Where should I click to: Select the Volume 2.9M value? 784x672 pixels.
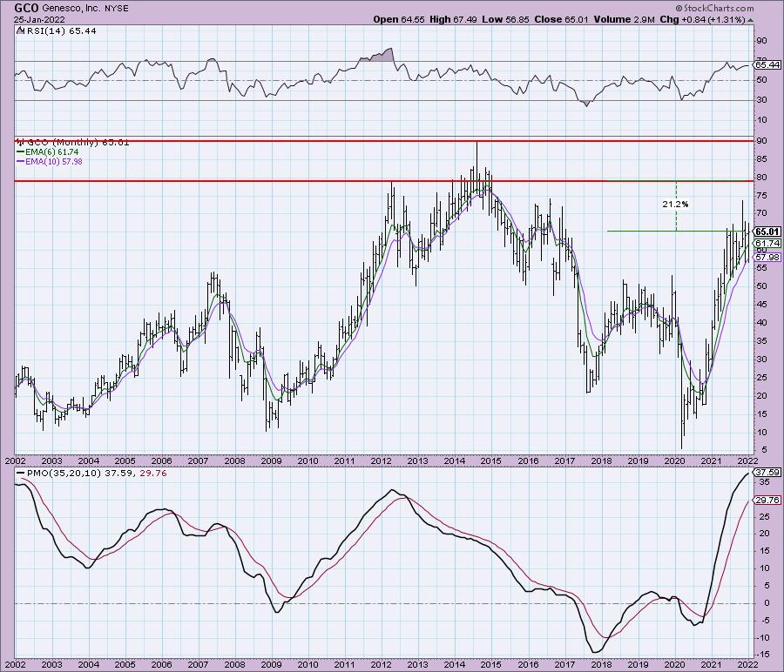point(624,19)
